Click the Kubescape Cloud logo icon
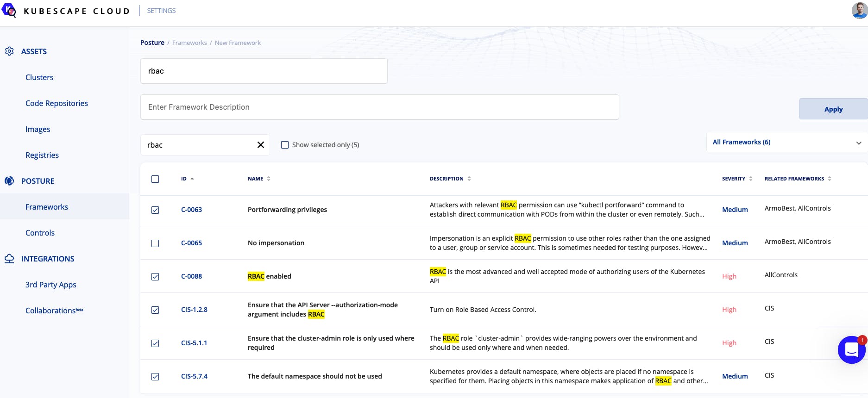This screenshot has width=868, height=398. pyautogui.click(x=9, y=10)
